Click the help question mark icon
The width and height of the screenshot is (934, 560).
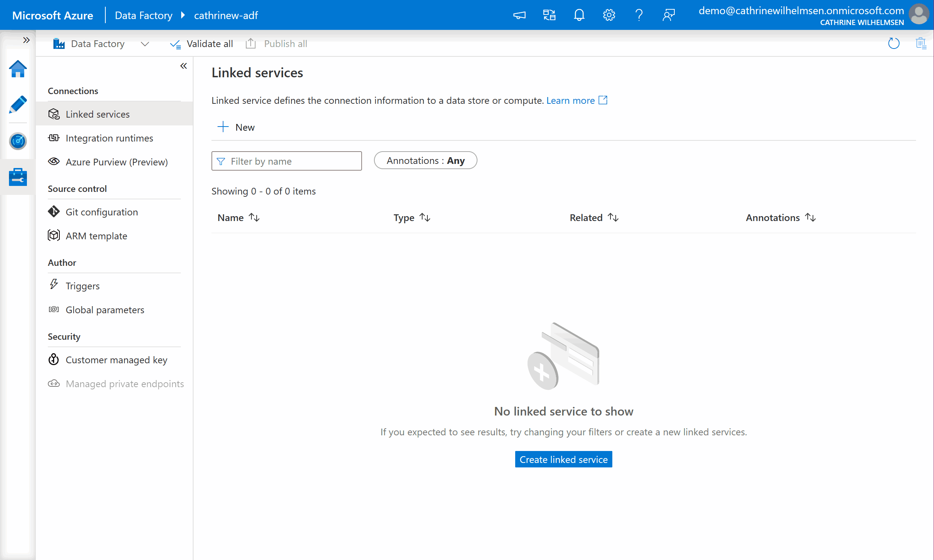tap(638, 15)
